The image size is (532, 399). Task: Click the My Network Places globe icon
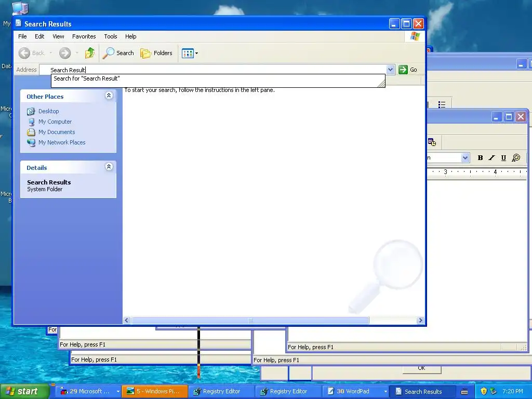click(x=31, y=142)
